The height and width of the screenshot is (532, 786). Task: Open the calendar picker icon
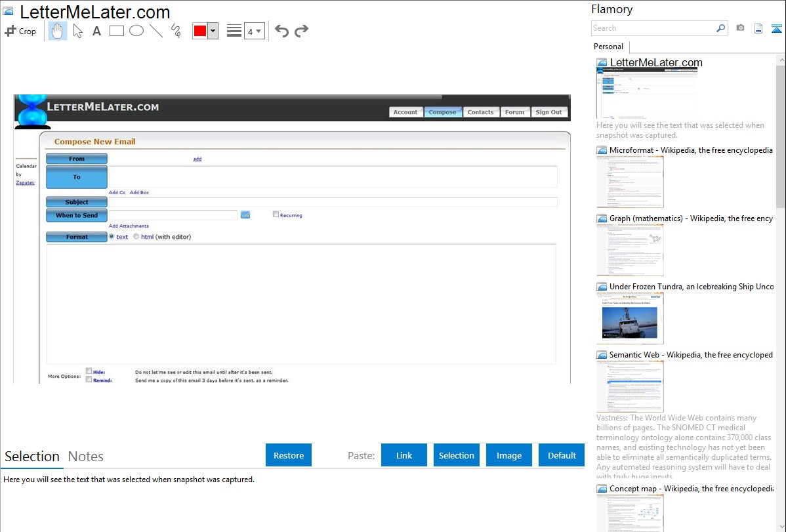click(x=245, y=215)
